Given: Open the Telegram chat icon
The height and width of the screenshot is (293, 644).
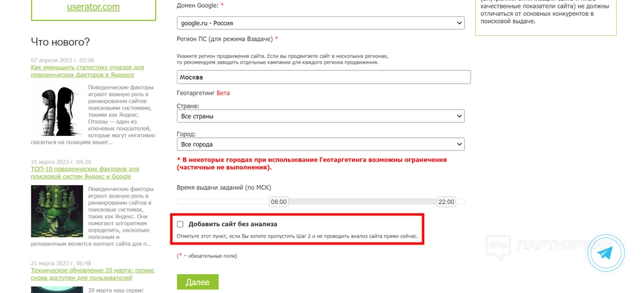Looking at the screenshot, I should [606, 253].
